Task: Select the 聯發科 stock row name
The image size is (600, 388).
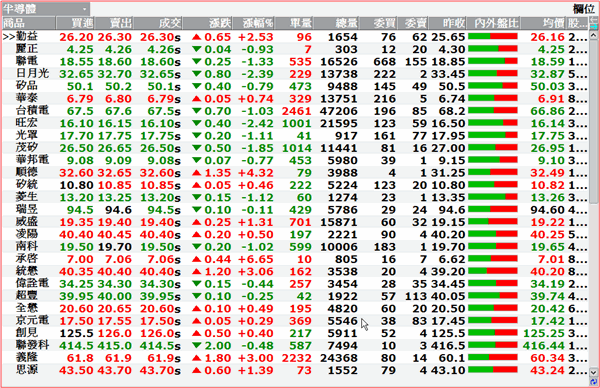Action: pos(33,345)
